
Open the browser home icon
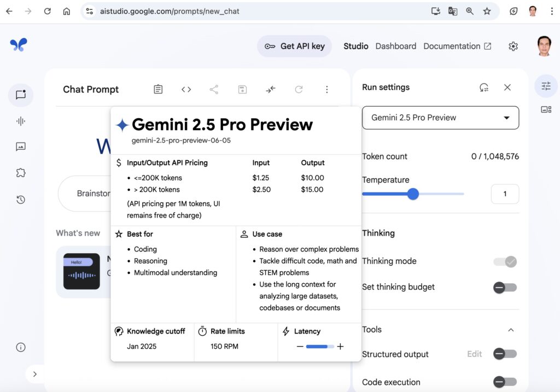[x=66, y=11]
